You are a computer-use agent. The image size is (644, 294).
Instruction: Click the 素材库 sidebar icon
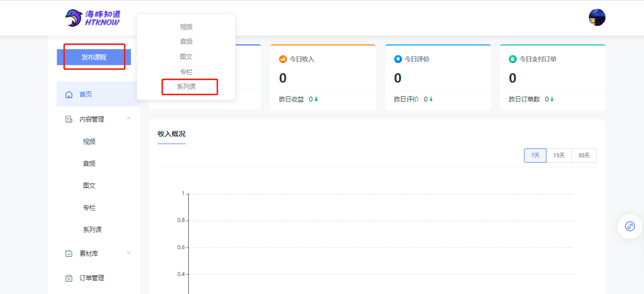69,253
